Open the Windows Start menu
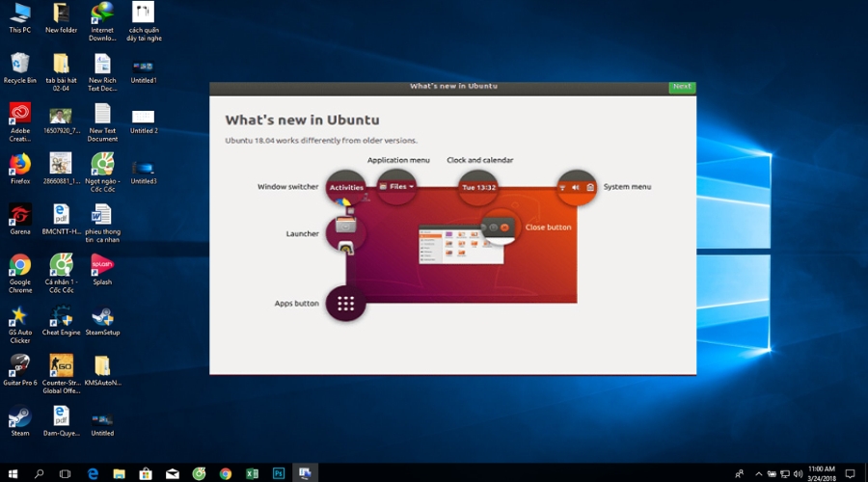 pyautogui.click(x=13, y=473)
